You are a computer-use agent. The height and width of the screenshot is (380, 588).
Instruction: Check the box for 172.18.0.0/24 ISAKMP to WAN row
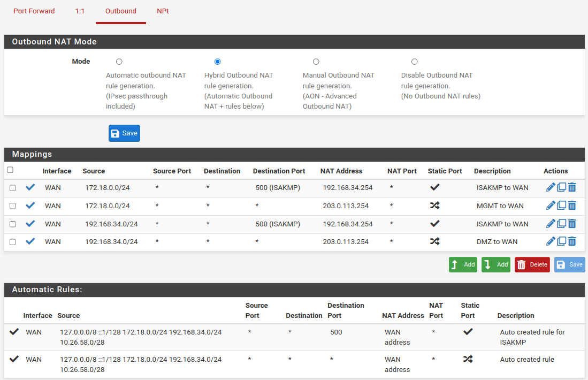coord(13,188)
